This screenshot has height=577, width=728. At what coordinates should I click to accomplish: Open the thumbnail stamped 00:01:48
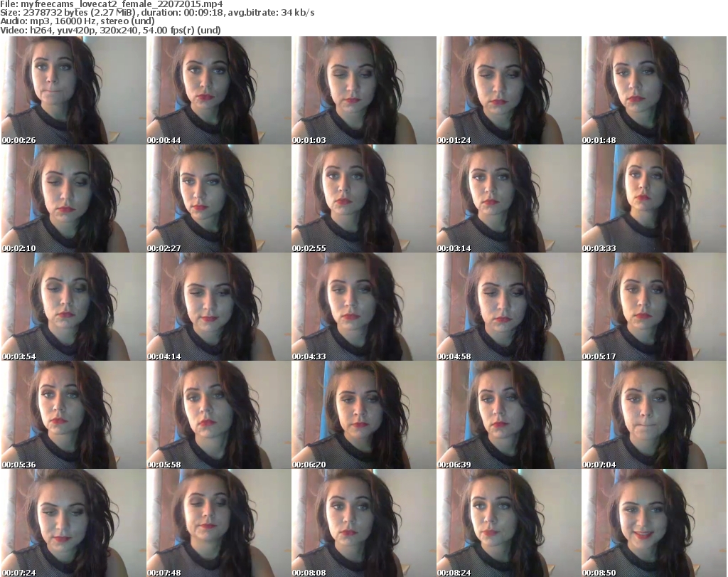654,90
